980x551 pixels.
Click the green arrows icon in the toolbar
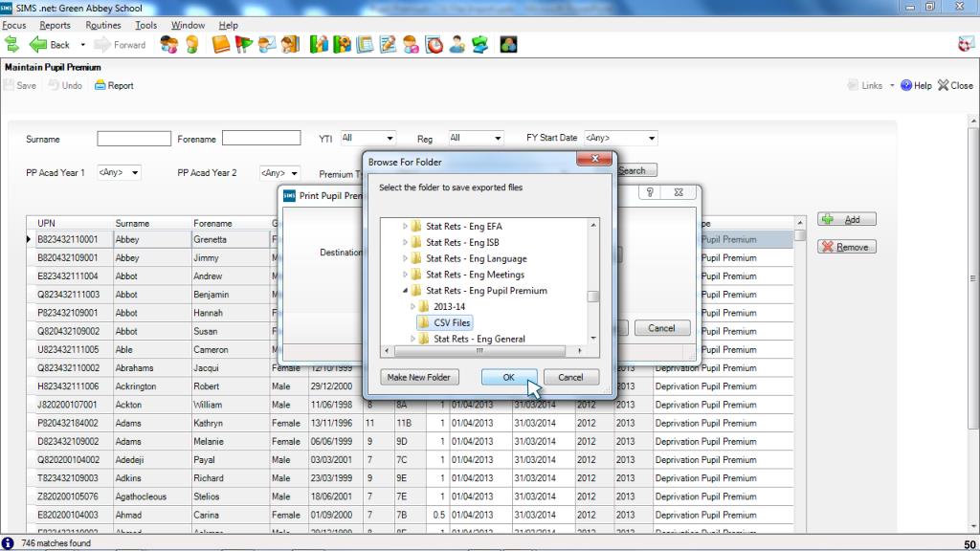pos(12,44)
